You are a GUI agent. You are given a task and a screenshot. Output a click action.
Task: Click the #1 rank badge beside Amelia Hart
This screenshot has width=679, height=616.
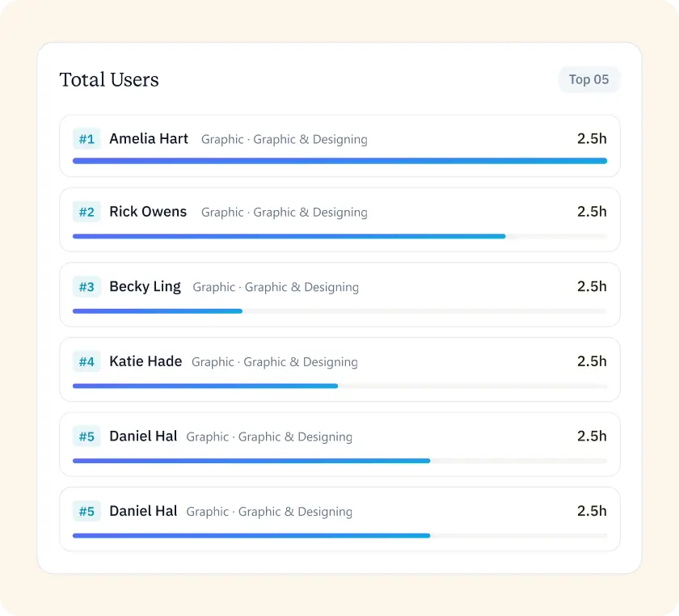pos(86,139)
